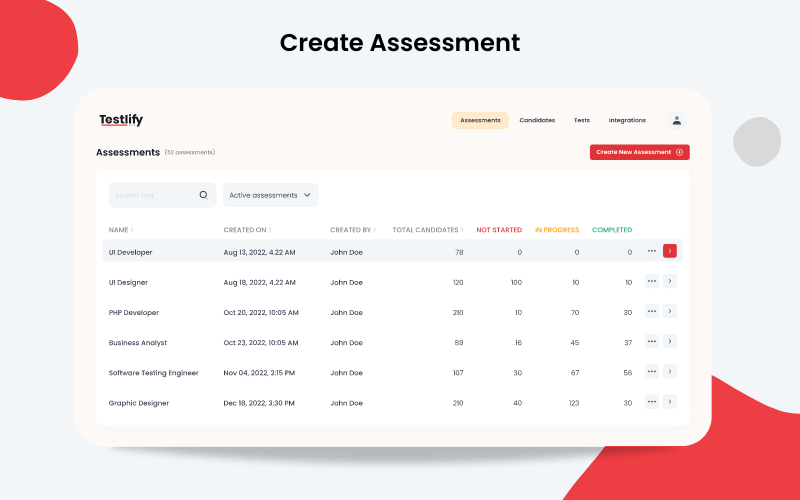Select the Business Analyst assessment name
The image size is (800, 500).
(138, 342)
